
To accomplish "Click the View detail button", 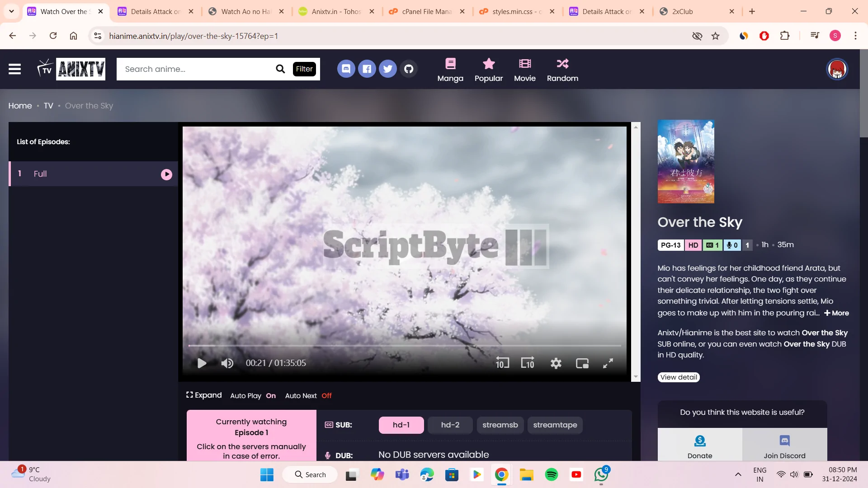I will (x=679, y=377).
